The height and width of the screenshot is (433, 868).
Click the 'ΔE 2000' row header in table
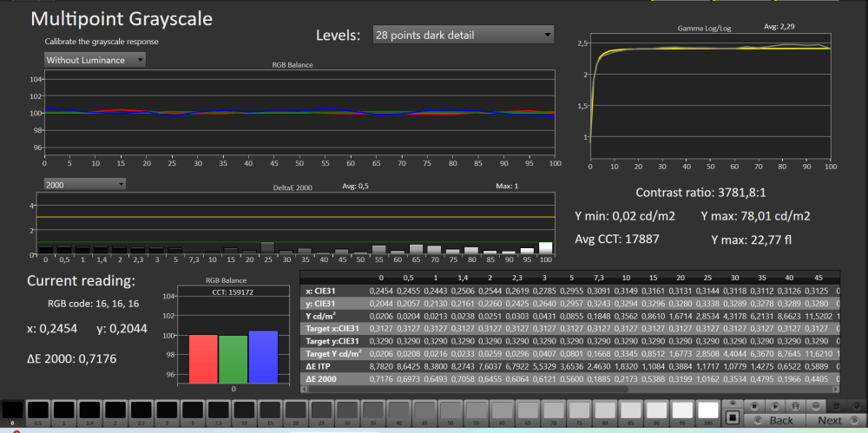323,379
